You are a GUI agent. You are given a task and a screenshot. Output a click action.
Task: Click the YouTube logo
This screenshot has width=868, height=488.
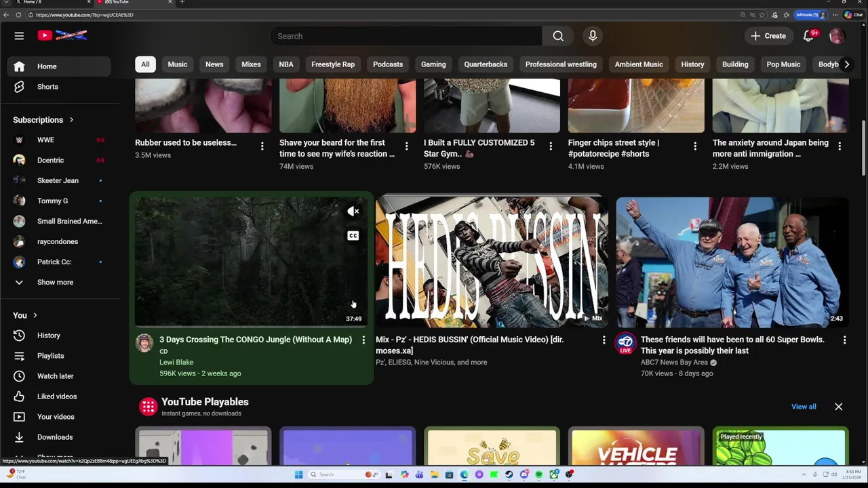click(x=62, y=35)
